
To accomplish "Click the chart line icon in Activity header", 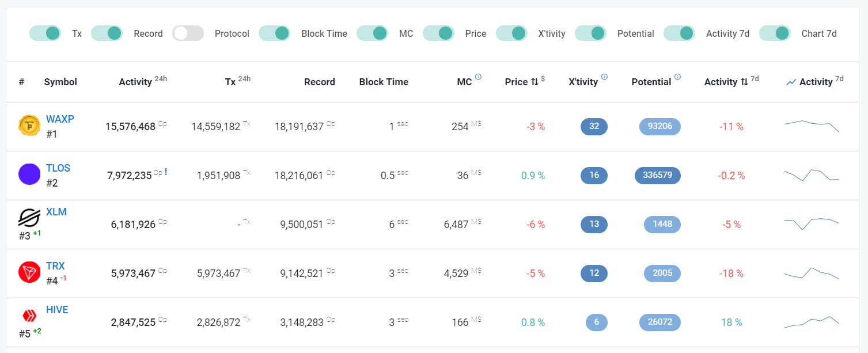I will 791,82.
